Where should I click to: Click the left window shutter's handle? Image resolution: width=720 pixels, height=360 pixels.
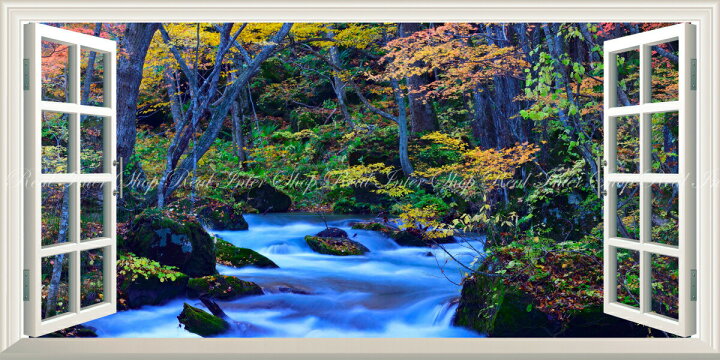coord(120,177)
